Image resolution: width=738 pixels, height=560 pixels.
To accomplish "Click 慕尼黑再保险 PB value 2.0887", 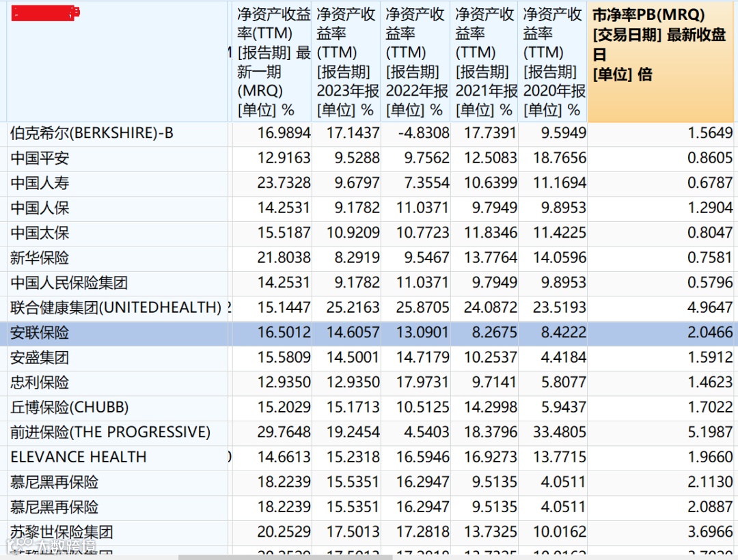I will tap(710, 507).
